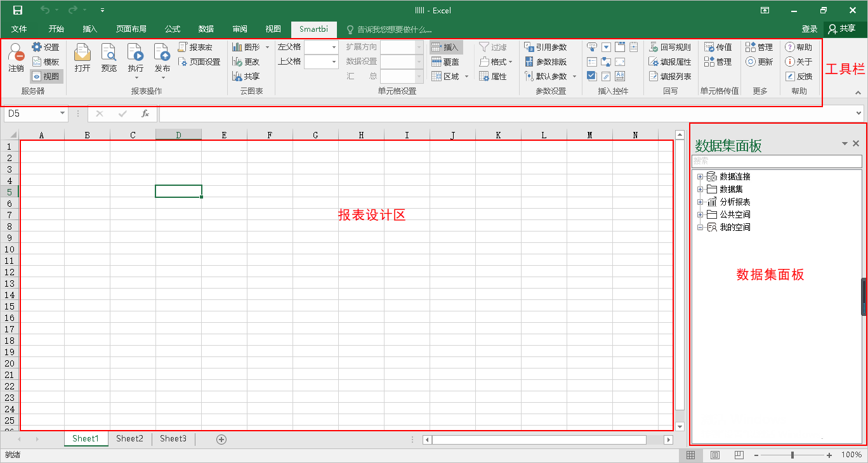Collapse the 我的空间 tree node
This screenshot has height=463, width=868.
700,227
